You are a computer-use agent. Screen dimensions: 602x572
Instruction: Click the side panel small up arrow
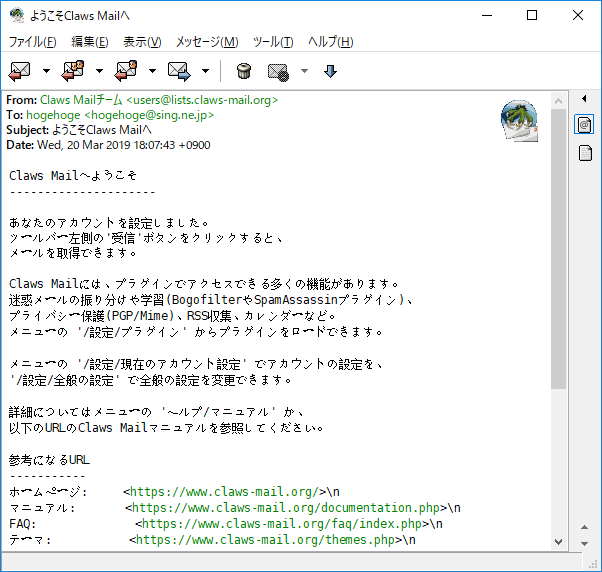click(584, 527)
